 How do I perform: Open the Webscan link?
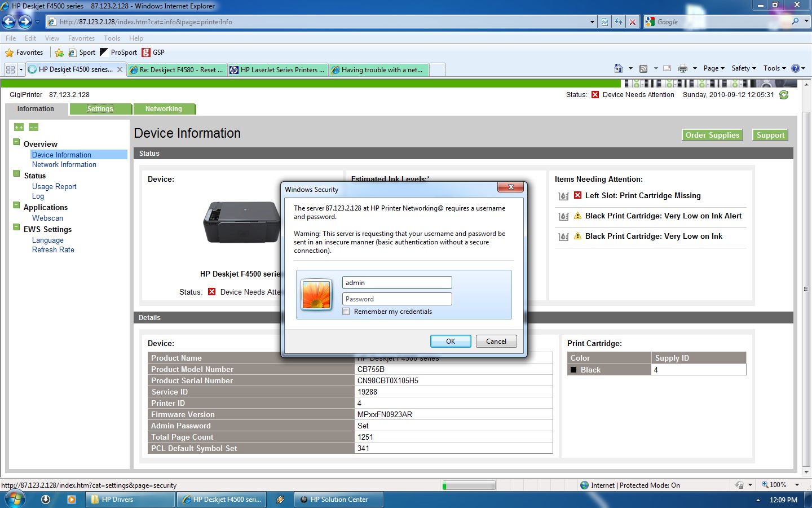[47, 218]
